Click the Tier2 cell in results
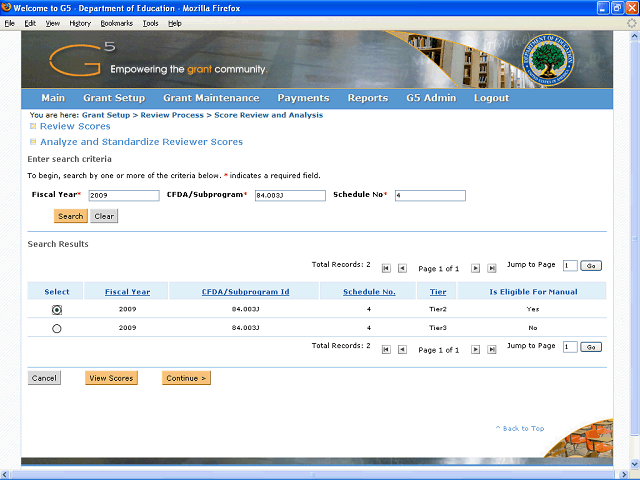Image resolution: width=640 pixels, height=480 pixels. click(438, 309)
